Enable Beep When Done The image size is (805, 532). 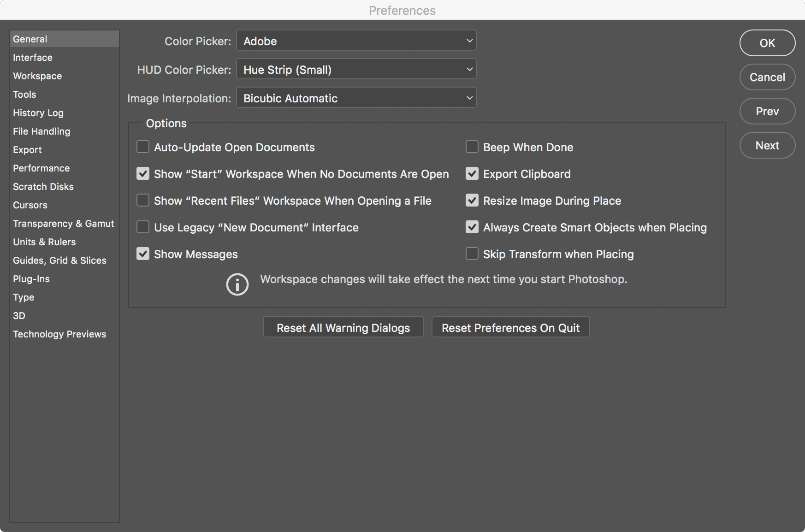(x=472, y=147)
